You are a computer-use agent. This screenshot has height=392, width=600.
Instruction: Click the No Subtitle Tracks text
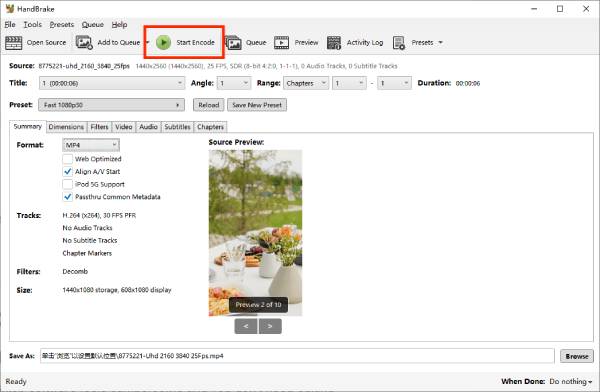tap(90, 240)
